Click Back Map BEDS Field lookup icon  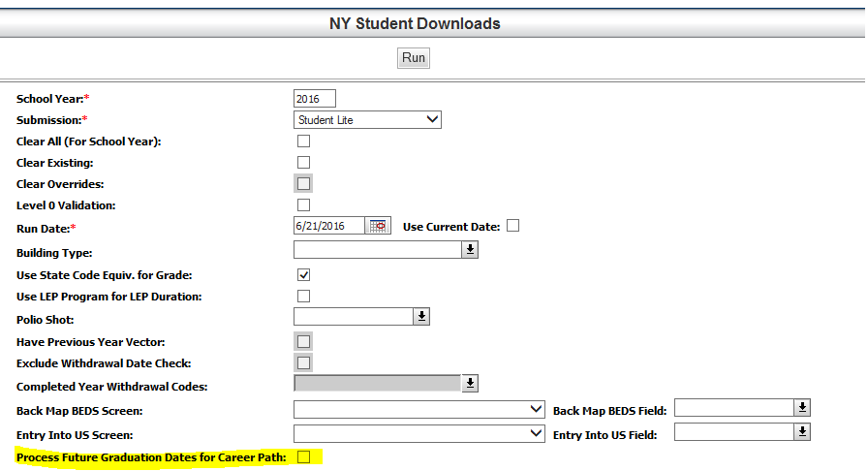[x=802, y=408]
